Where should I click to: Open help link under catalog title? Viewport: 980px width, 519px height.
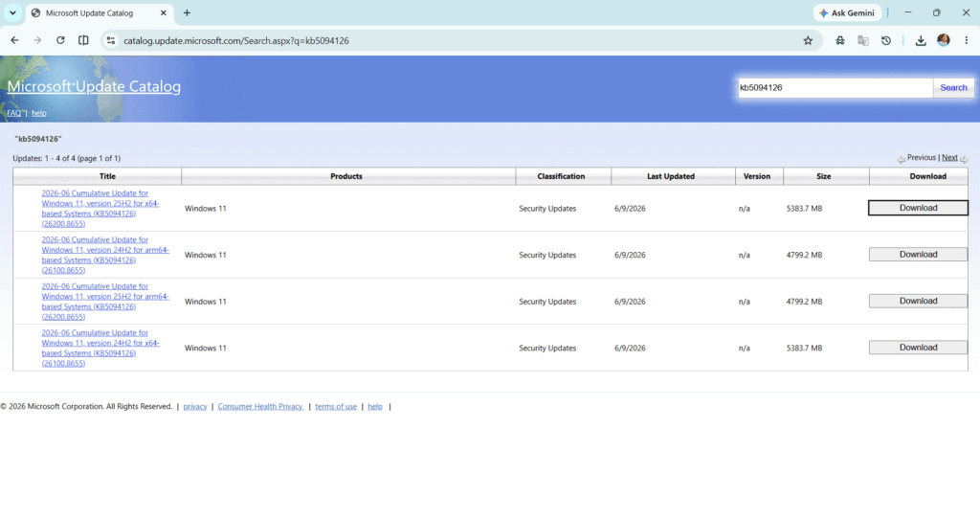(39, 113)
